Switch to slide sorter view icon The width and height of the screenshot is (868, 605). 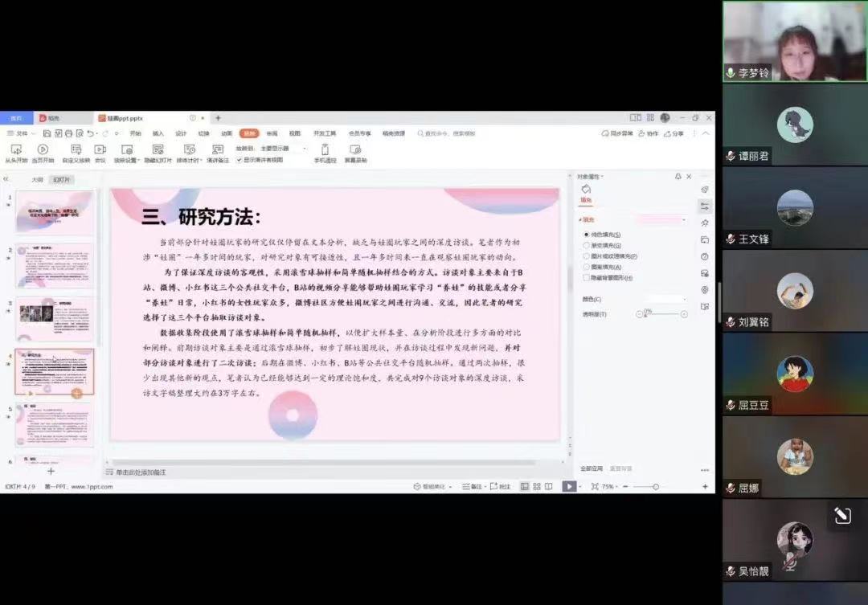tap(536, 486)
